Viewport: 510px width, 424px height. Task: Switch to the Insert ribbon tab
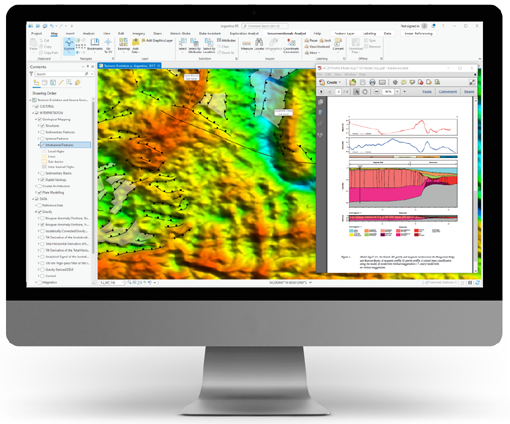pos(70,33)
